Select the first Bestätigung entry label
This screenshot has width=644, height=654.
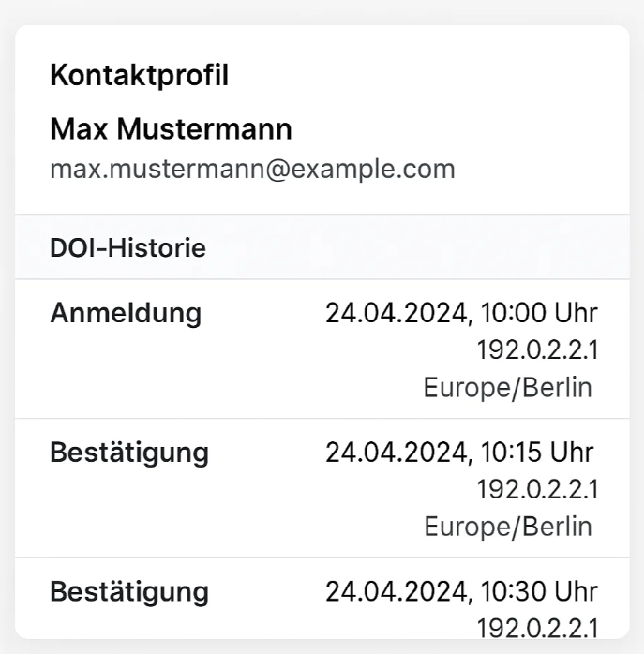click(129, 453)
